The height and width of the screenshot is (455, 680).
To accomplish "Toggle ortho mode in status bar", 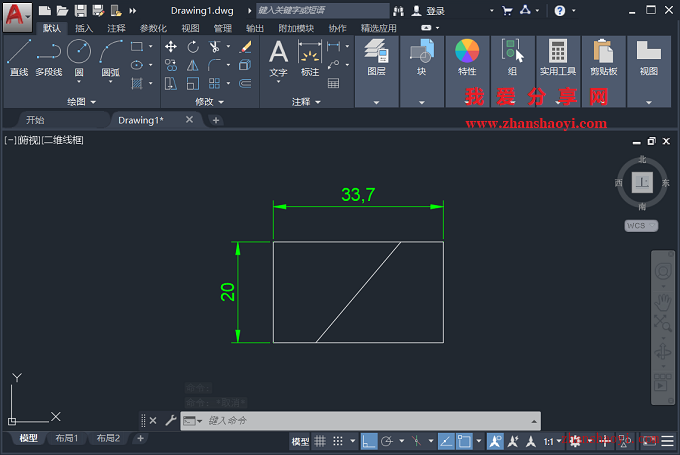I will tap(369, 441).
